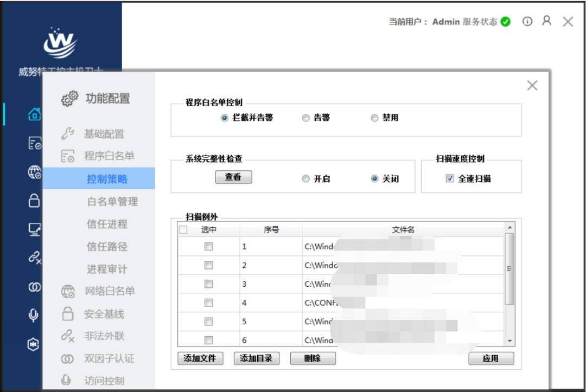Screen dimensions: 586x392
Task: Check the box in row 1
Action: coord(208,246)
